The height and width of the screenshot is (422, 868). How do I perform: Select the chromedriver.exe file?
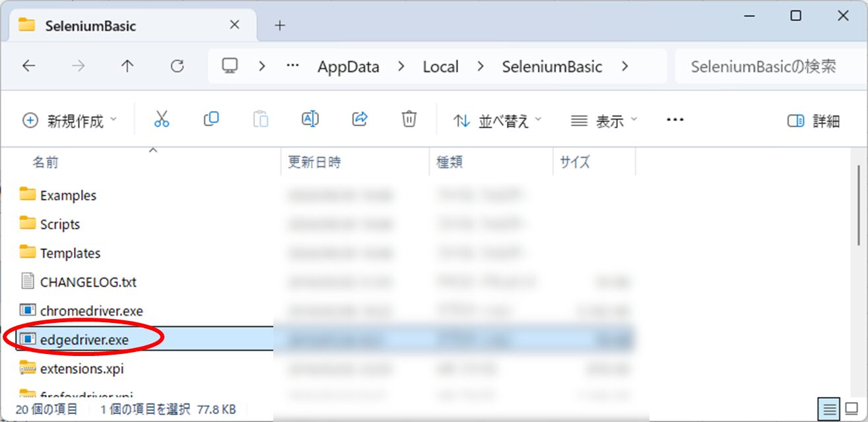coord(91,310)
